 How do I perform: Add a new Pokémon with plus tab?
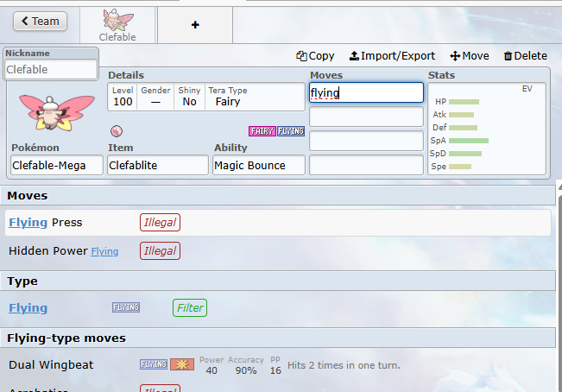click(x=195, y=25)
